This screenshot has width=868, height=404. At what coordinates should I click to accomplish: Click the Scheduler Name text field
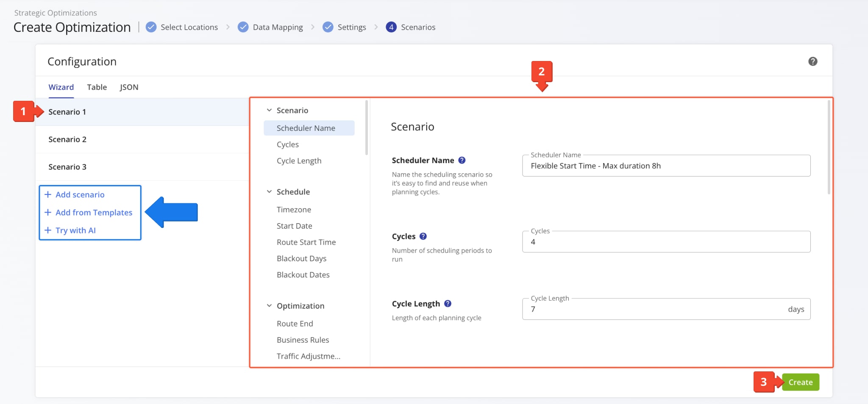(x=666, y=166)
